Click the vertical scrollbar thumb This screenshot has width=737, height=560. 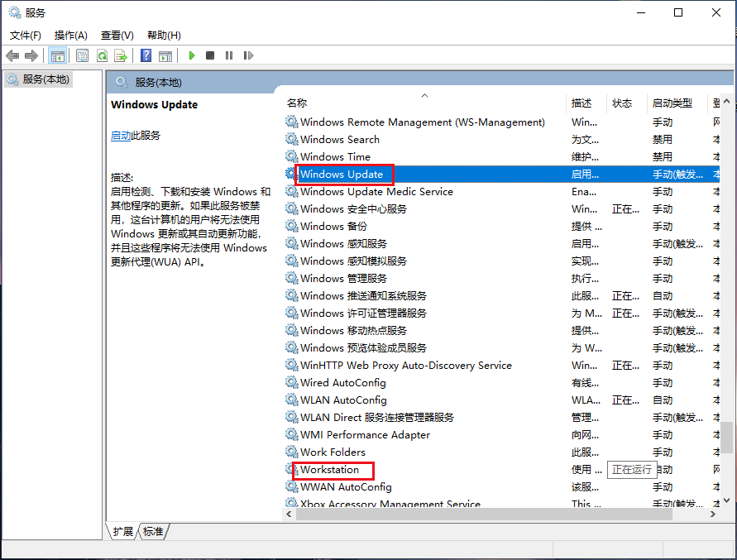[x=726, y=438]
